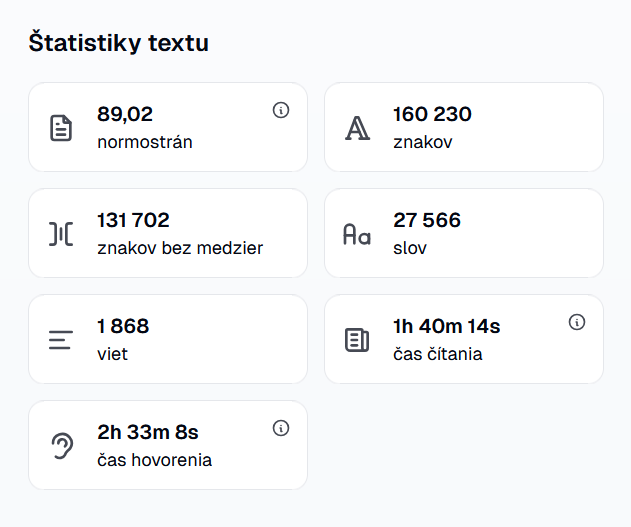Click the no-spaces icon beside znakov bez medzier
The image size is (631, 527).
pos(61,234)
